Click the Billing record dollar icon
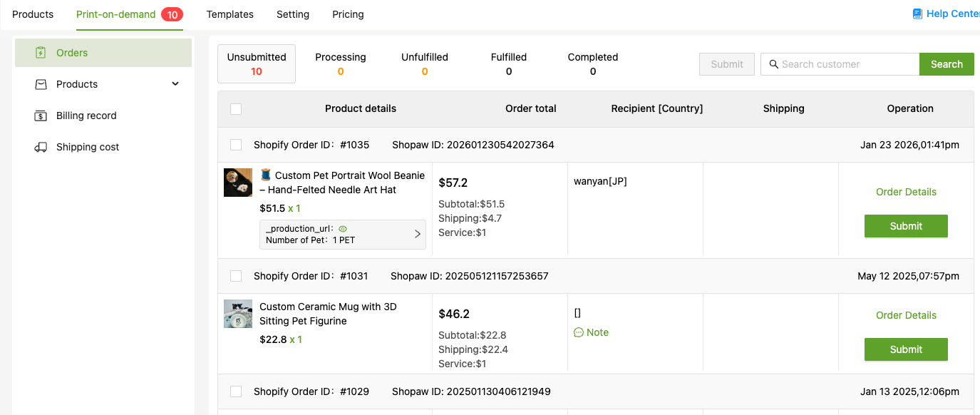 tap(41, 116)
